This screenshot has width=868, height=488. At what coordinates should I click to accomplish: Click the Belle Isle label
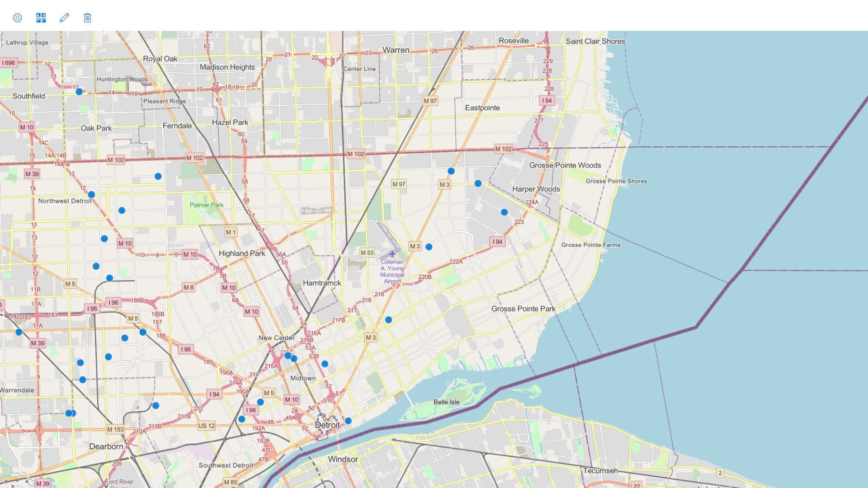[446, 402]
